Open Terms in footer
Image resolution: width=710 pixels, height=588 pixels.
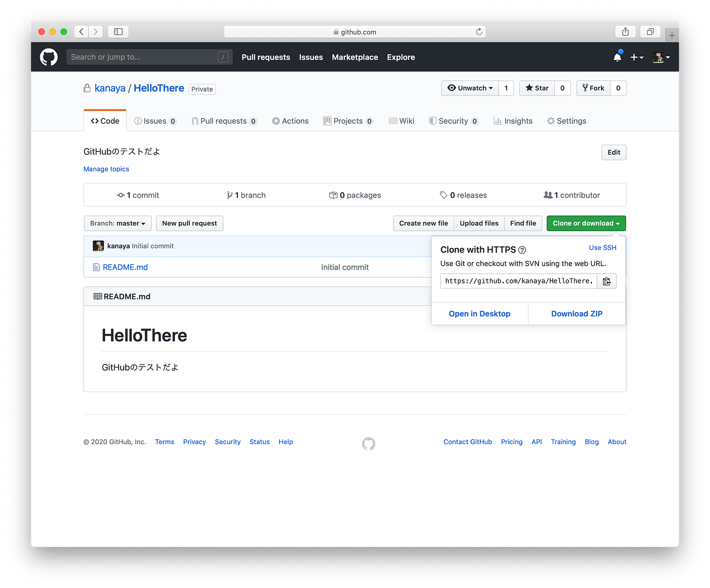point(165,442)
